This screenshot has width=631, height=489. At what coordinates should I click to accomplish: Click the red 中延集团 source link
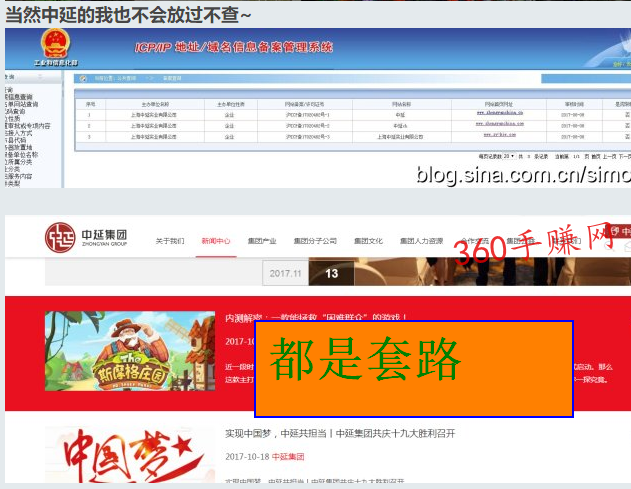[x=288, y=457]
